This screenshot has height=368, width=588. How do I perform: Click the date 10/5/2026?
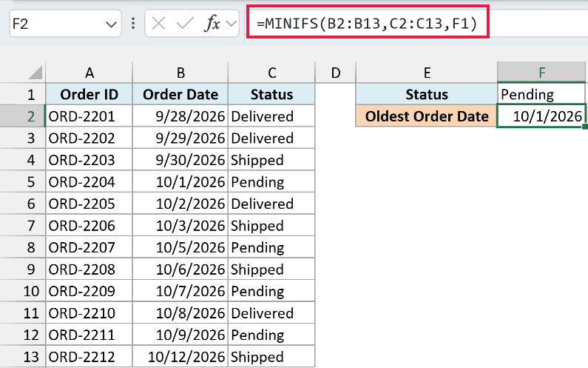[180, 247]
